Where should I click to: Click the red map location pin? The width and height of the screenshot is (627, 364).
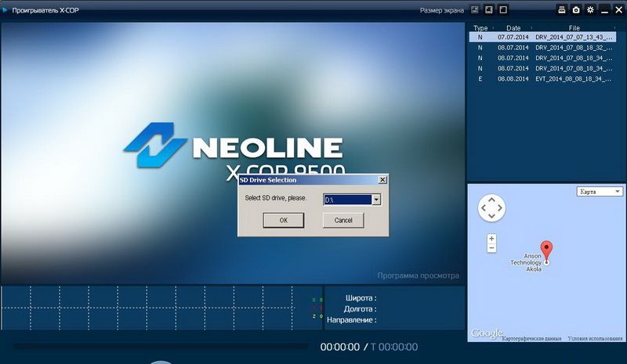click(547, 251)
